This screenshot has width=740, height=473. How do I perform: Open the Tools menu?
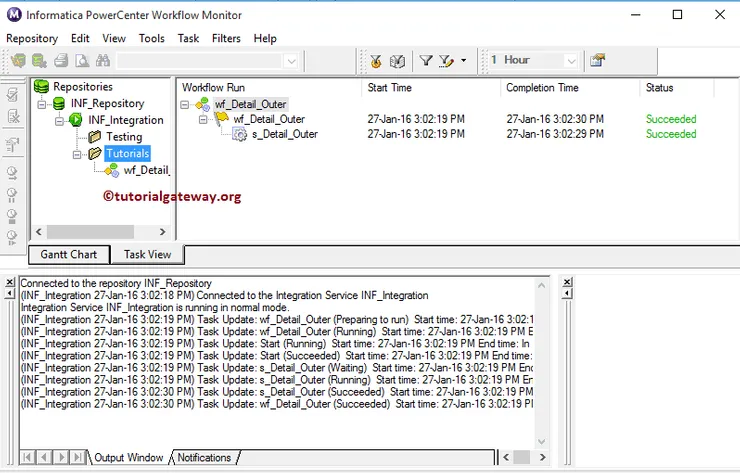coord(151,38)
